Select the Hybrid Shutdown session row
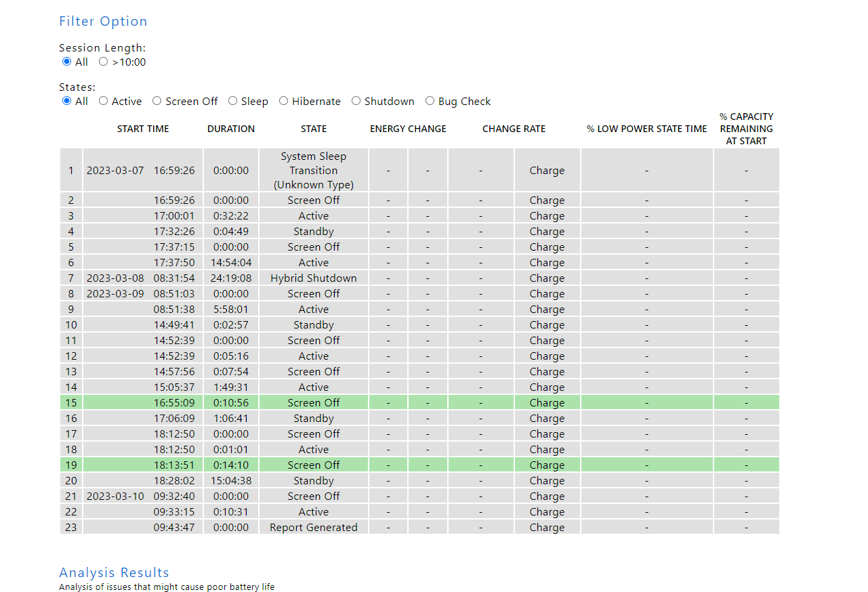The height and width of the screenshot is (592, 868). 313,278
